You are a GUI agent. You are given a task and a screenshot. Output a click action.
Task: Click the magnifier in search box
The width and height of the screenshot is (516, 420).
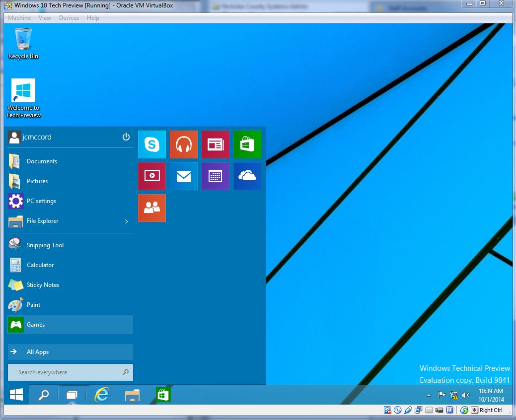click(x=125, y=372)
